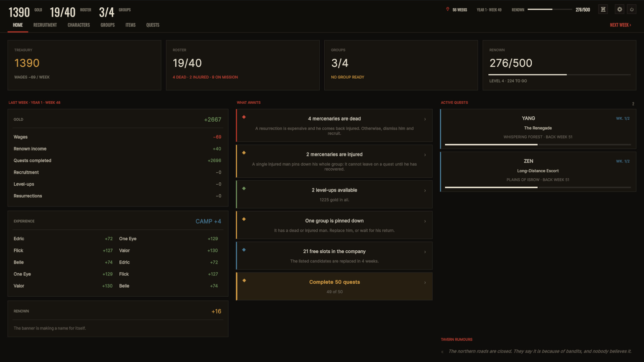
Task: Open the Characters tab
Action: pyautogui.click(x=78, y=25)
